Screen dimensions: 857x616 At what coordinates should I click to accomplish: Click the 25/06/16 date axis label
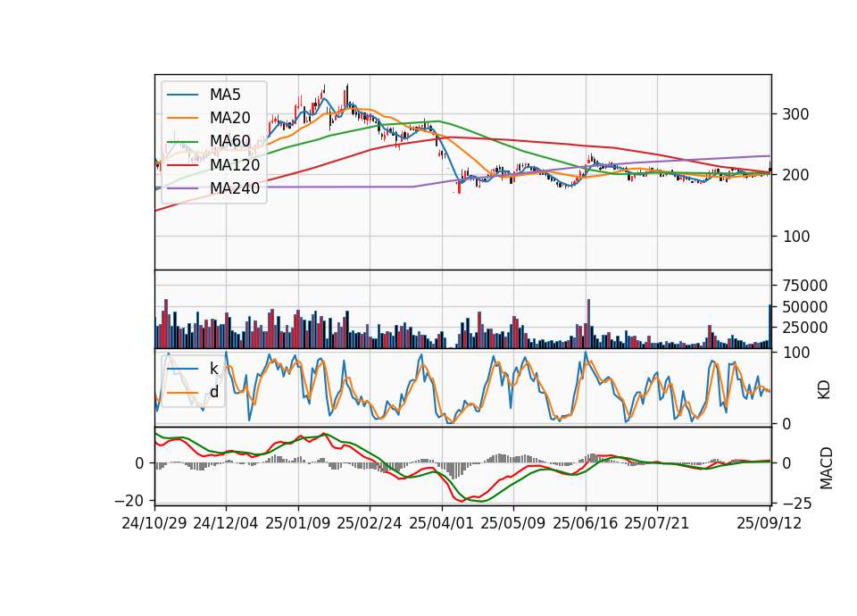tap(585, 524)
